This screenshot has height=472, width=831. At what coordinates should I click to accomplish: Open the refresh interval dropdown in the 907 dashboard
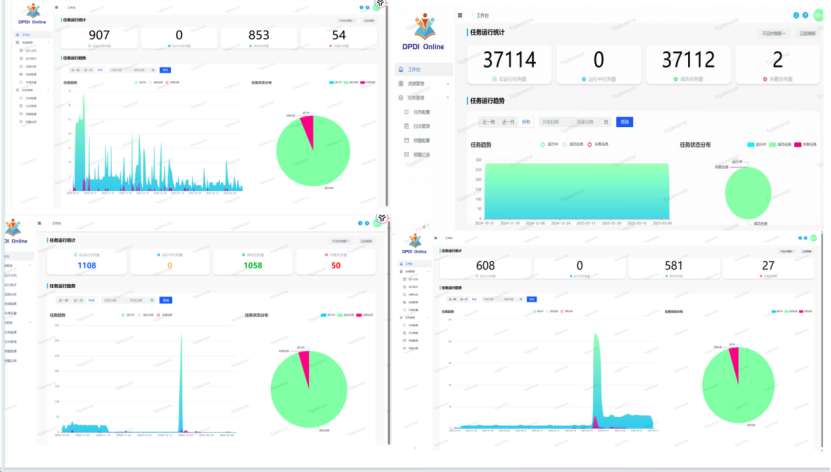pos(346,21)
